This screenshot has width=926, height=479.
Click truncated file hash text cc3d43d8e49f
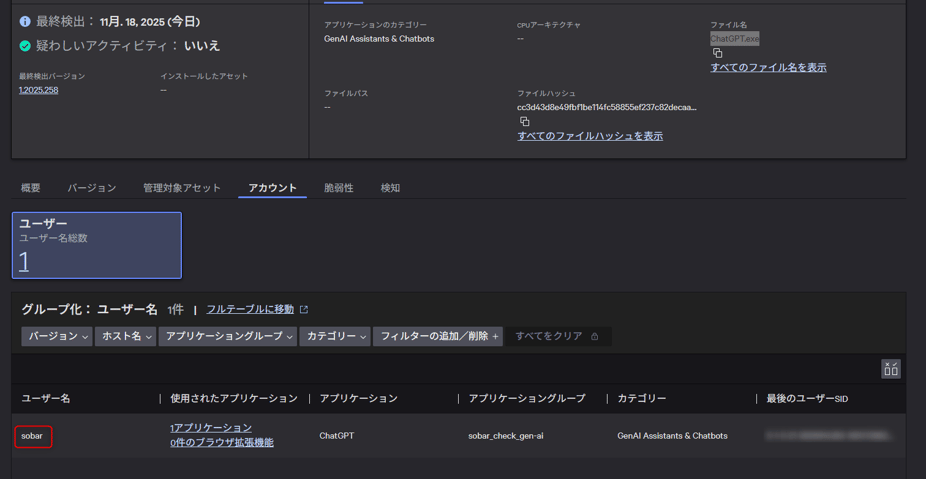point(607,107)
